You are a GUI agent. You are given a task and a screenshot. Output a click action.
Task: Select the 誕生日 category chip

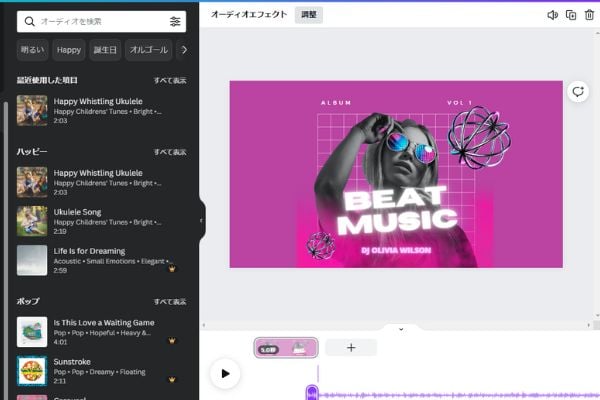click(x=105, y=50)
